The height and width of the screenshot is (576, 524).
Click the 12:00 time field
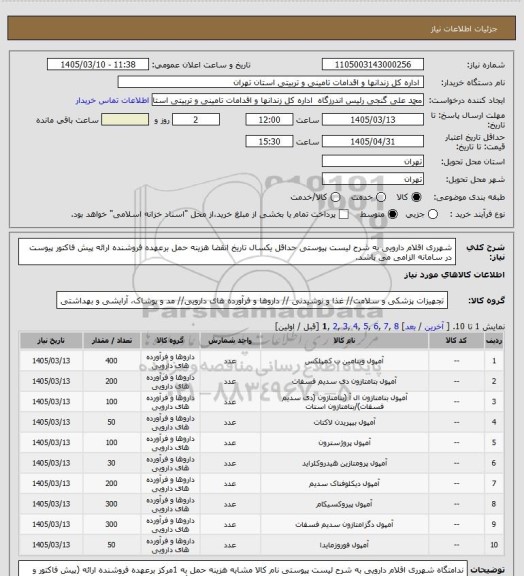269,120
